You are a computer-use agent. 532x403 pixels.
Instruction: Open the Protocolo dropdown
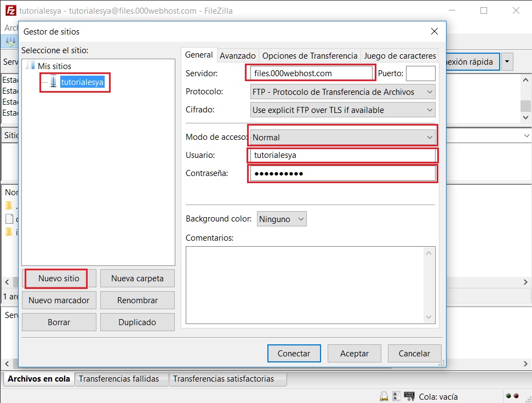pyautogui.click(x=342, y=92)
